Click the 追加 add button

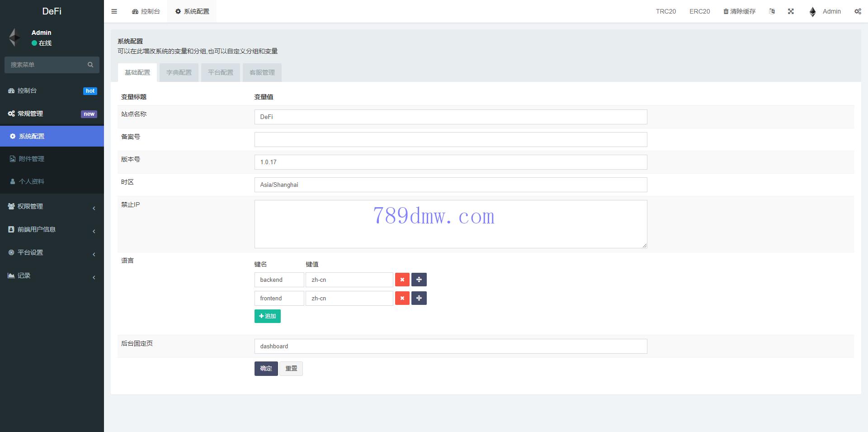[267, 316]
